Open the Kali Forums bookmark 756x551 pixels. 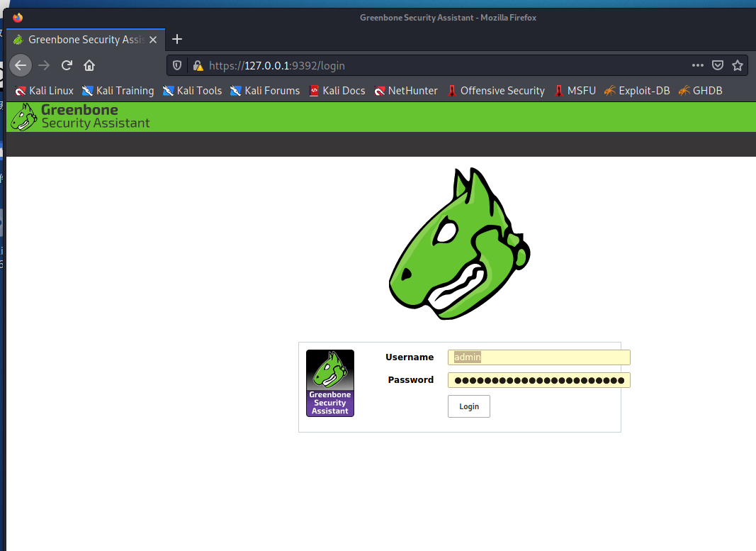point(265,91)
